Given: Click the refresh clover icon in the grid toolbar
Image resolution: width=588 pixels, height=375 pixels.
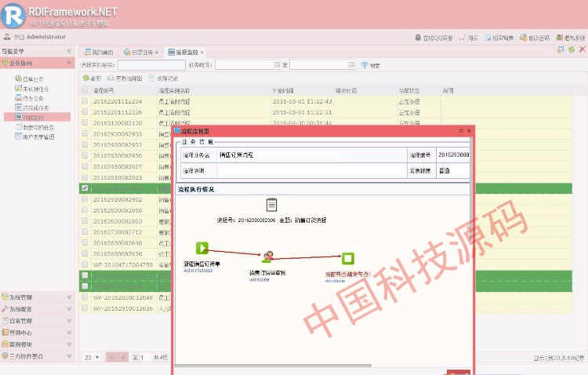Looking at the screenshot, I should point(86,78).
